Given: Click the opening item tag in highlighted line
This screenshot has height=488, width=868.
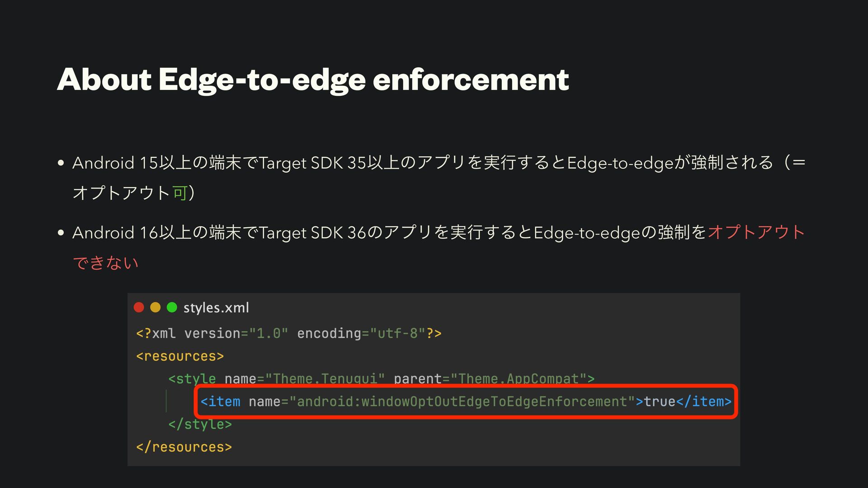Looking at the screenshot, I should coord(221,401).
